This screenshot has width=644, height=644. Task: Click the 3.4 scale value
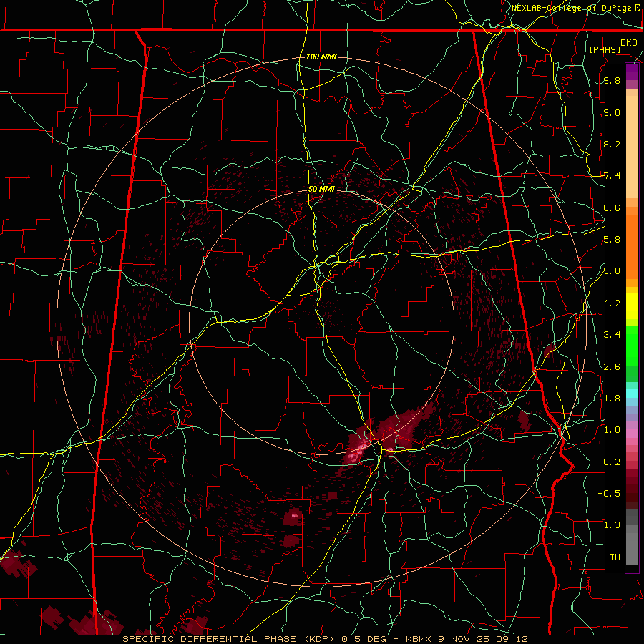point(612,335)
